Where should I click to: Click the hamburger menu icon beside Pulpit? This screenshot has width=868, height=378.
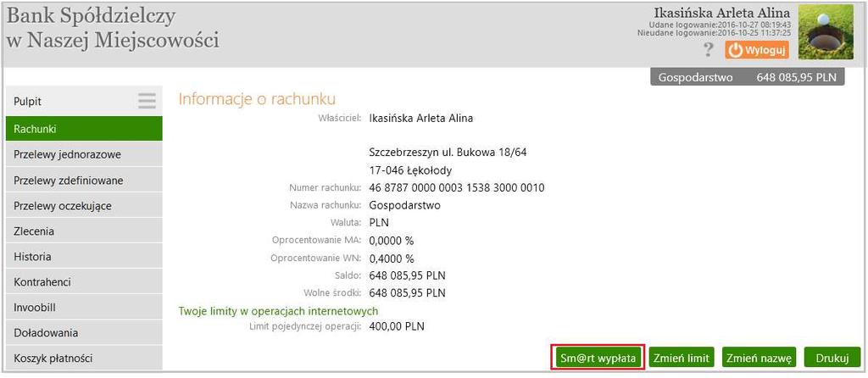point(147,101)
